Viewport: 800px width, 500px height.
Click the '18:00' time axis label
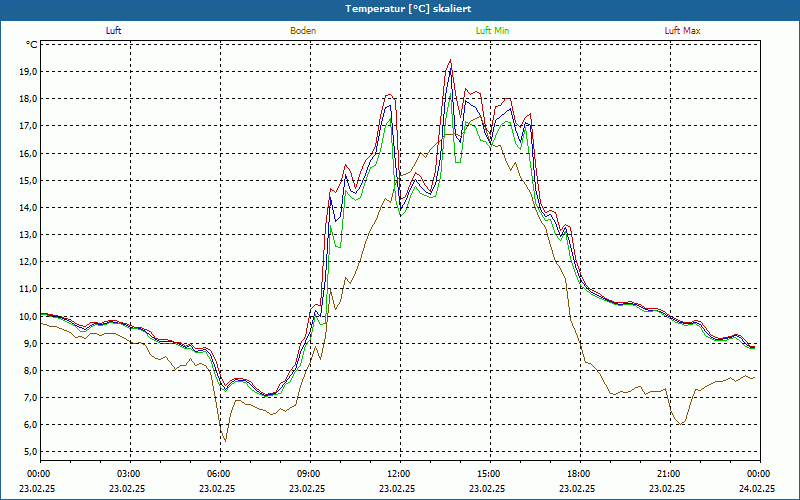click(x=580, y=474)
